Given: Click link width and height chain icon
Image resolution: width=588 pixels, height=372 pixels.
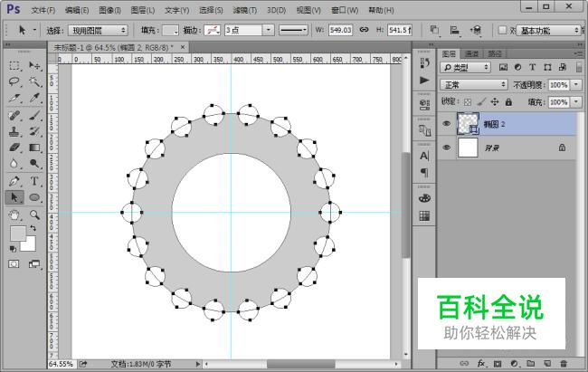Looking at the screenshot, I should coord(364,30).
